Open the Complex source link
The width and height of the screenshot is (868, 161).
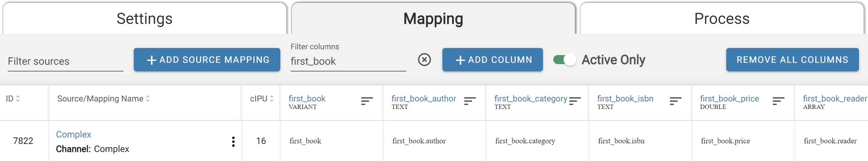pyautogui.click(x=73, y=134)
